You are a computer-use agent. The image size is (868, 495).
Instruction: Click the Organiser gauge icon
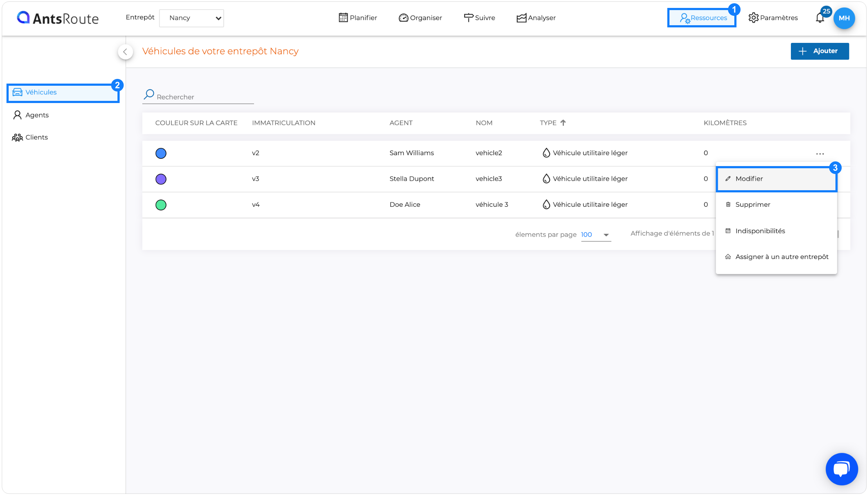click(x=403, y=18)
